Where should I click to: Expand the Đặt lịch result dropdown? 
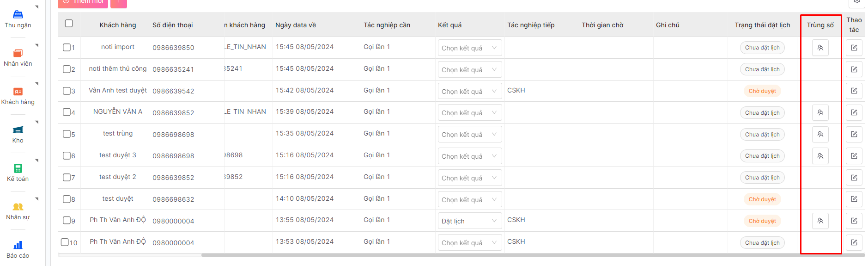pyautogui.click(x=469, y=221)
